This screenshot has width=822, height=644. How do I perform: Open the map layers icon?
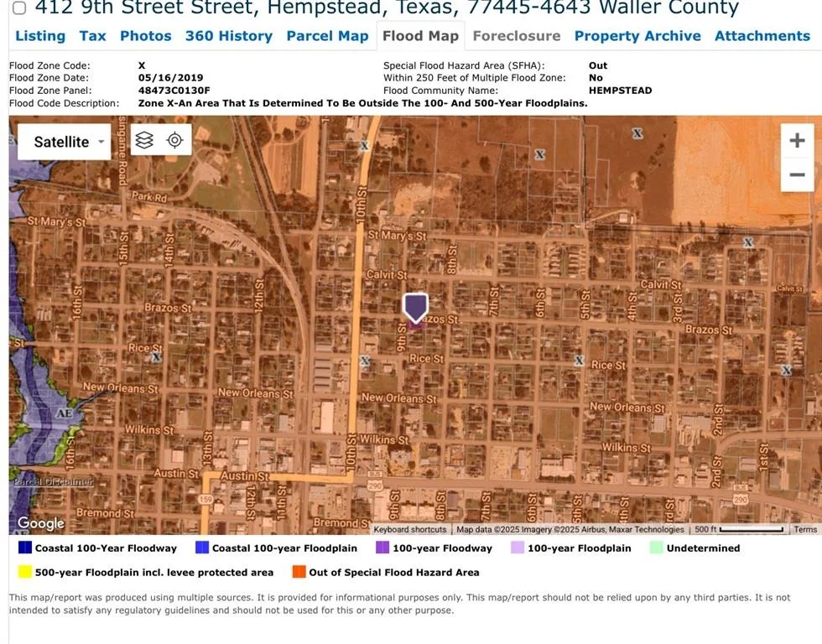coord(144,140)
